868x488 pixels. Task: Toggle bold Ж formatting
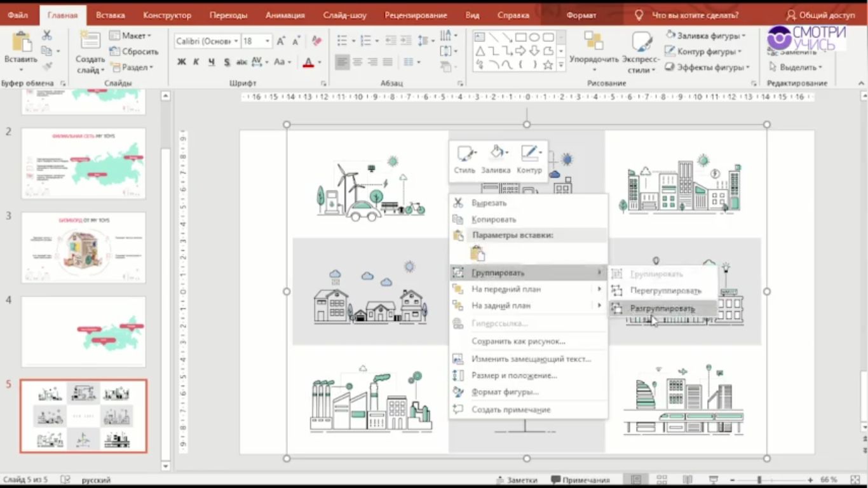tap(181, 62)
